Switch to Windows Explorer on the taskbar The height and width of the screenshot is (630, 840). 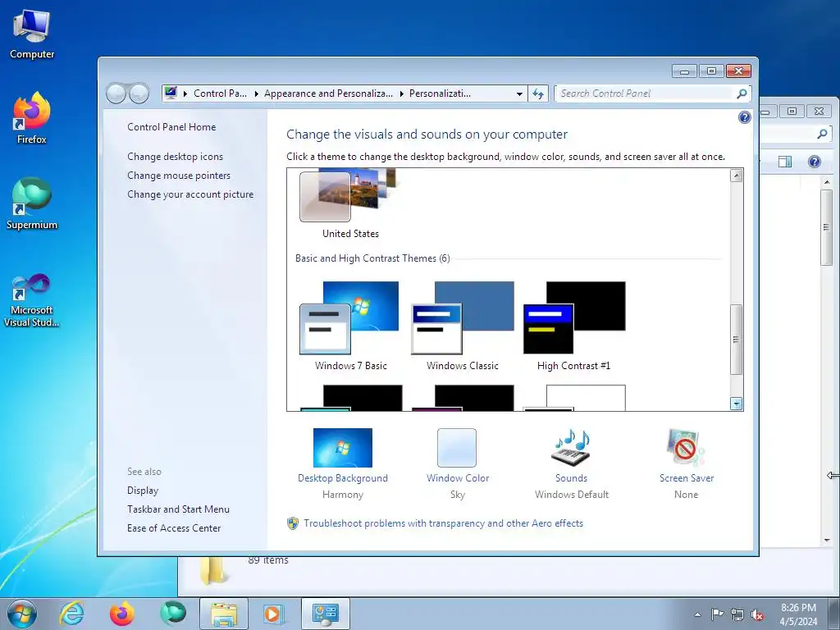coord(223,614)
